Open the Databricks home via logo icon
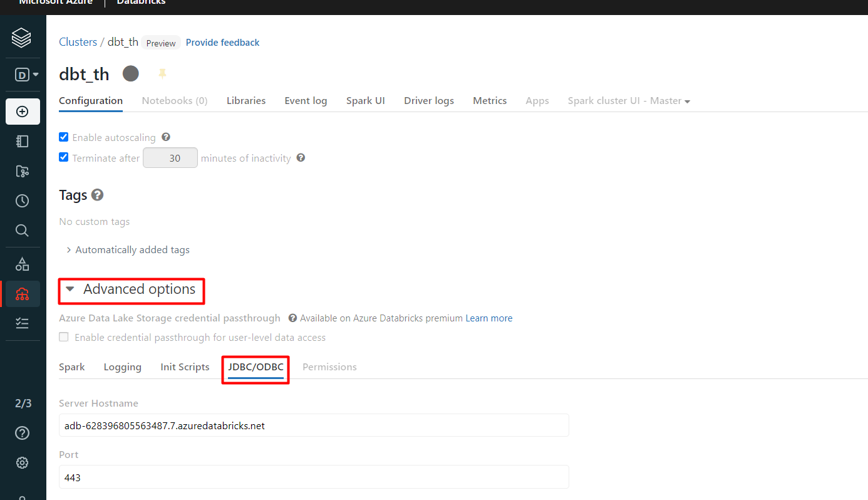868x500 pixels. pos(22,37)
